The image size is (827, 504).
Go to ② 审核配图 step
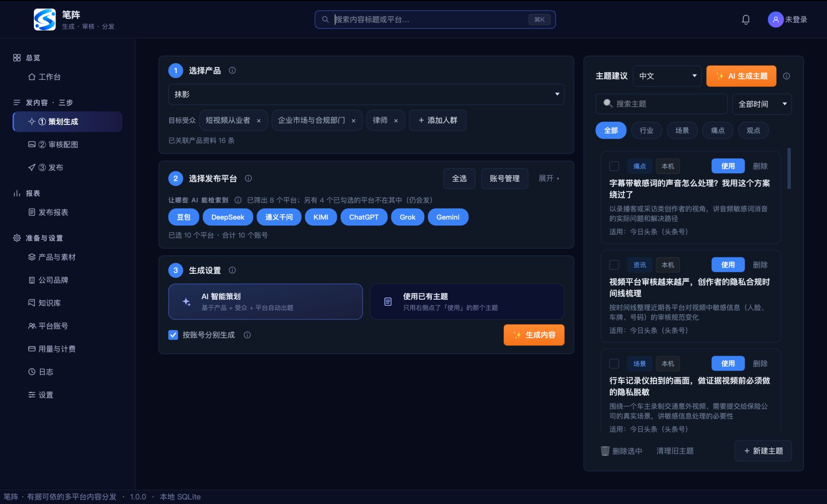click(x=67, y=144)
